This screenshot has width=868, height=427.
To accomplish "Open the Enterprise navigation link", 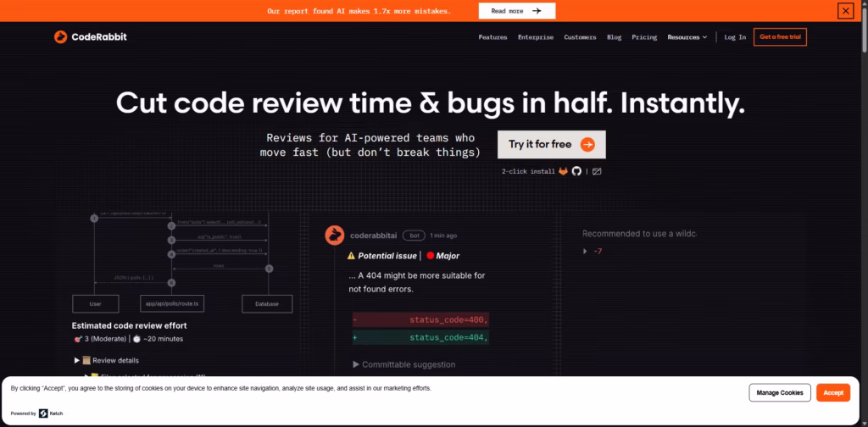I will (x=536, y=37).
